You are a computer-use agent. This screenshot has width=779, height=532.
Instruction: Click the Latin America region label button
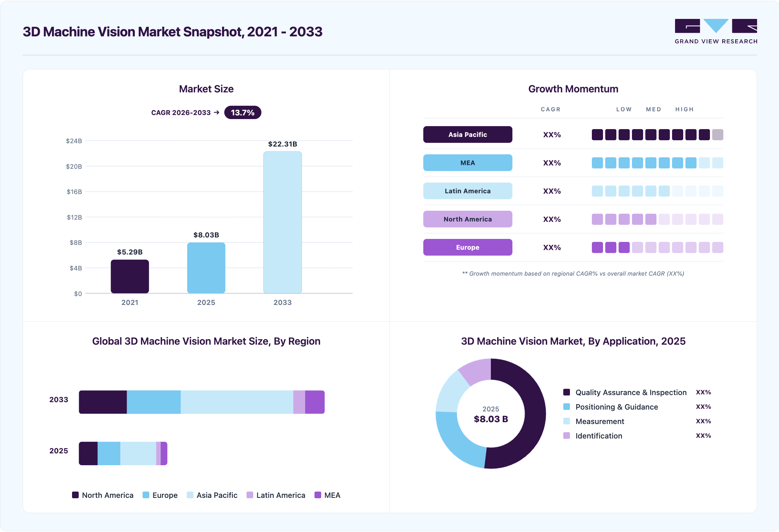[467, 191]
